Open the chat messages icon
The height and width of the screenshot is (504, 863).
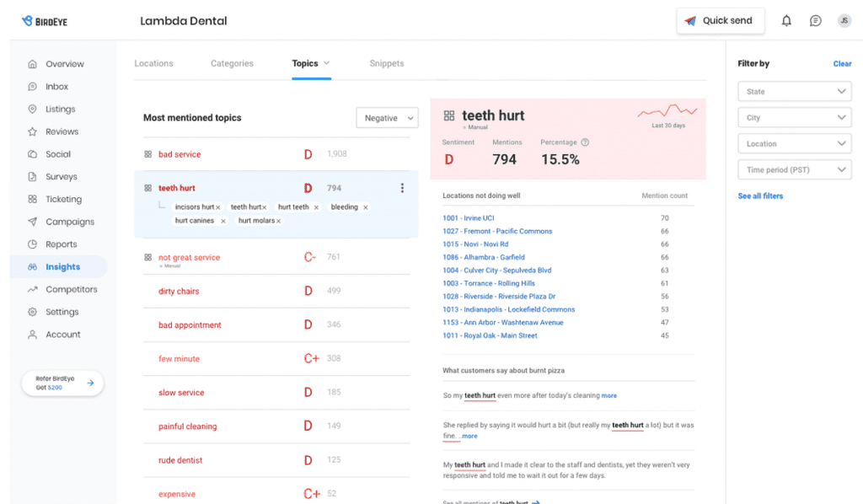click(x=815, y=21)
